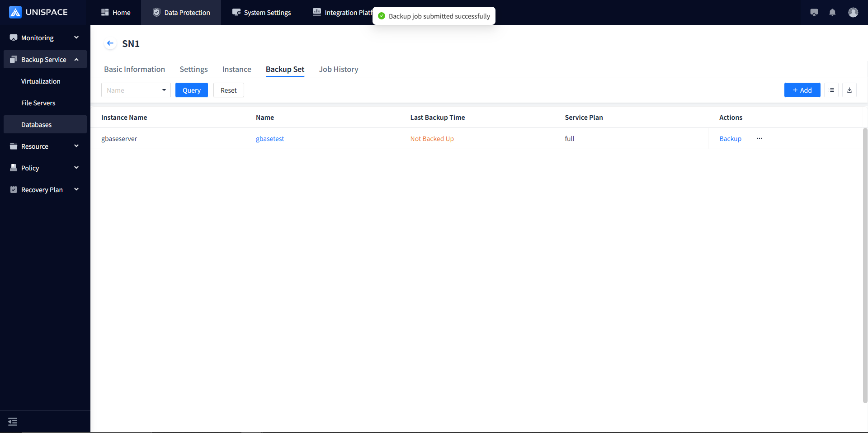The height and width of the screenshot is (433, 868).
Task: Open File Servers in the sidebar
Action: 45,103
